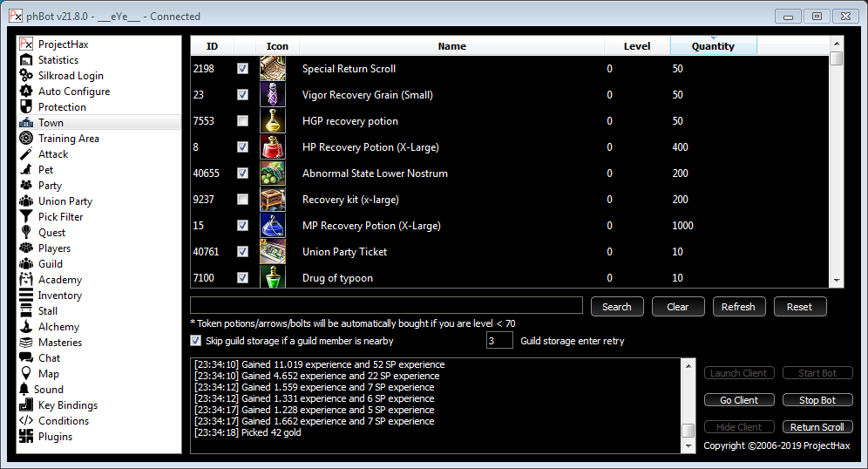Click the Return Scroll button
The width and height of the screenshot is (868, 469).
click(x=817, y=427)
